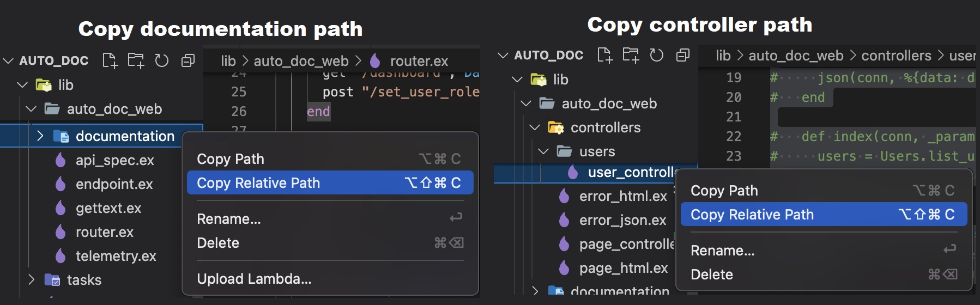
Task: Click line number 19 in right editor
Action: coord(734,77)
